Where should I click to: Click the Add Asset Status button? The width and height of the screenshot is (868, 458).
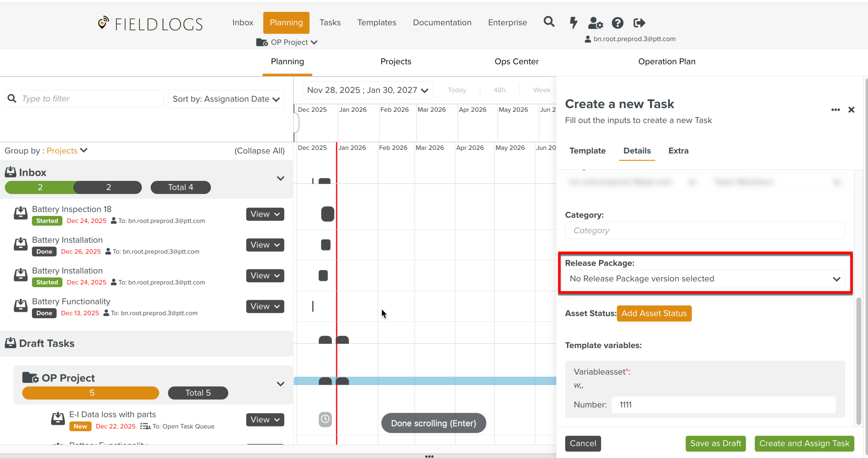(x=654, y=313)
